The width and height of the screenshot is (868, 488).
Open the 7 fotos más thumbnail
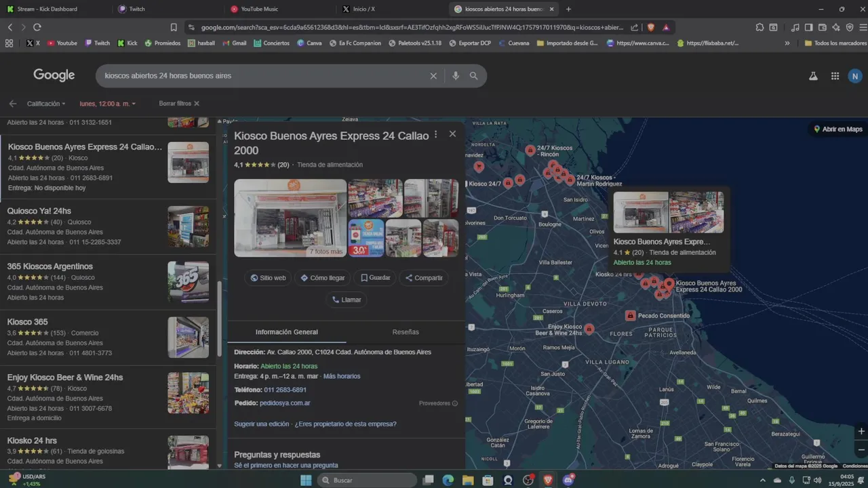(325, 251)
